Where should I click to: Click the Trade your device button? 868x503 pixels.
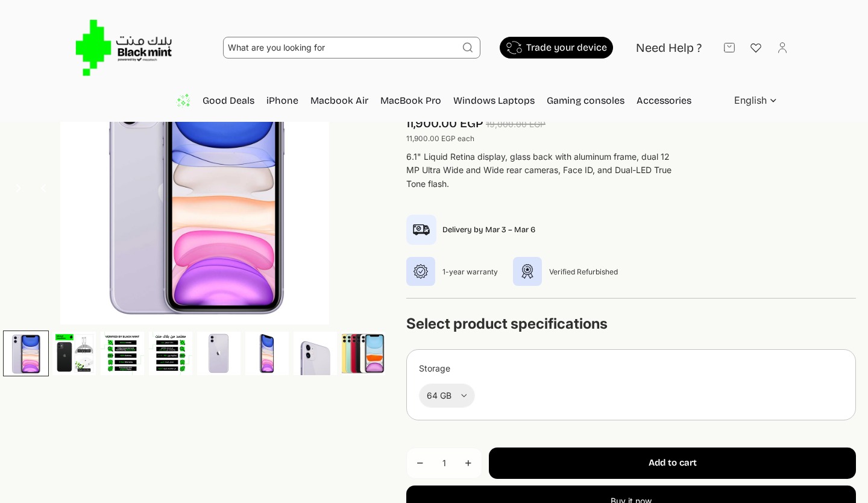pyautogui.click(x=556, y=48)
